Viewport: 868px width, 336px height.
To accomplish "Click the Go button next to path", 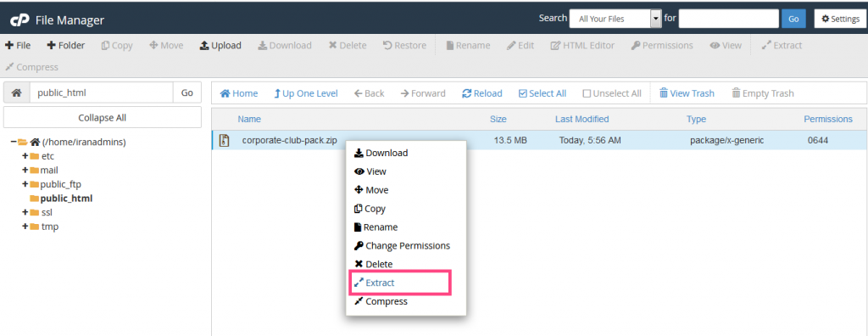I will coord(187,93).
